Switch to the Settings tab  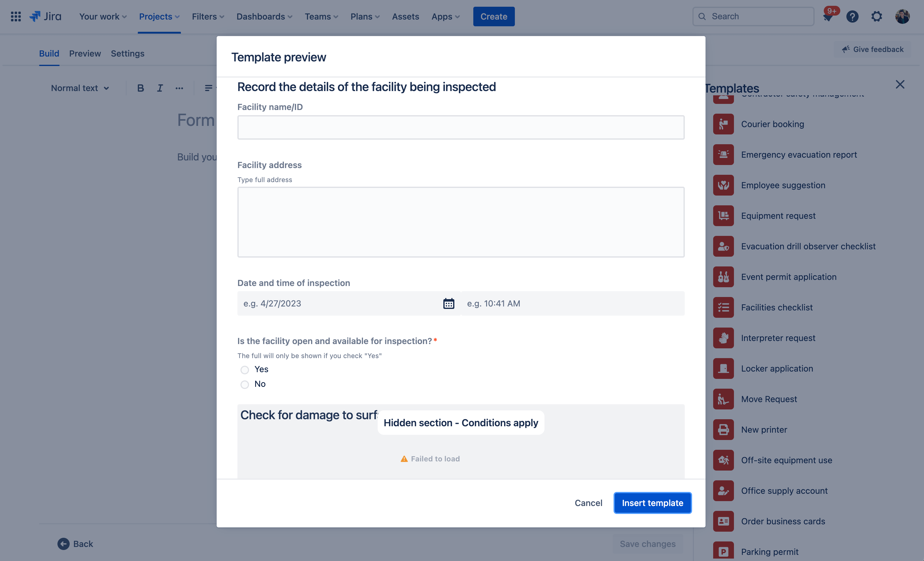pyautogui.click(x=127, y=53)
